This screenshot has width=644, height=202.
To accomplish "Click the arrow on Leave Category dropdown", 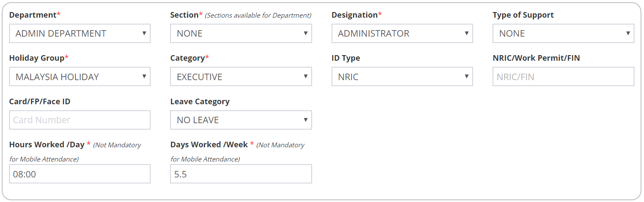I will tap(306, 120).
